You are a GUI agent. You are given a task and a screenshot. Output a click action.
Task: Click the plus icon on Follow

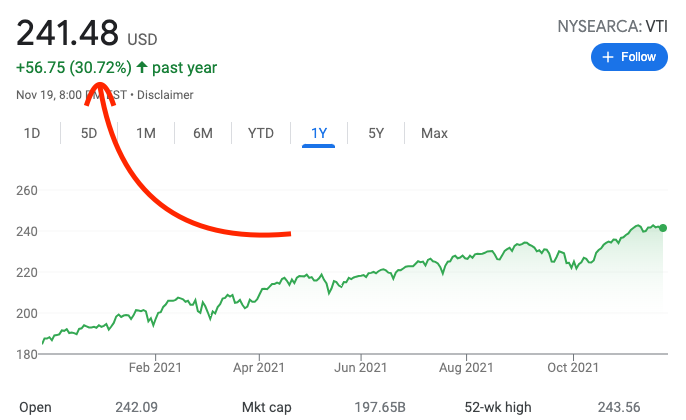tap(608, 57)
